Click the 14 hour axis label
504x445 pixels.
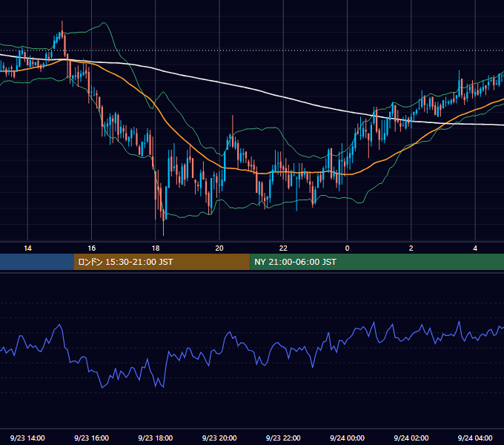click(27, 248)
